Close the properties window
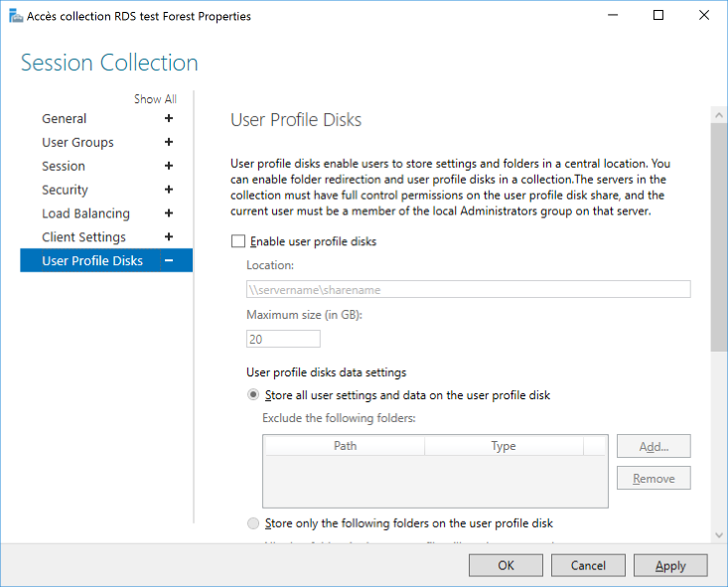This screenshot has width=728, height=587. (704, 15)
